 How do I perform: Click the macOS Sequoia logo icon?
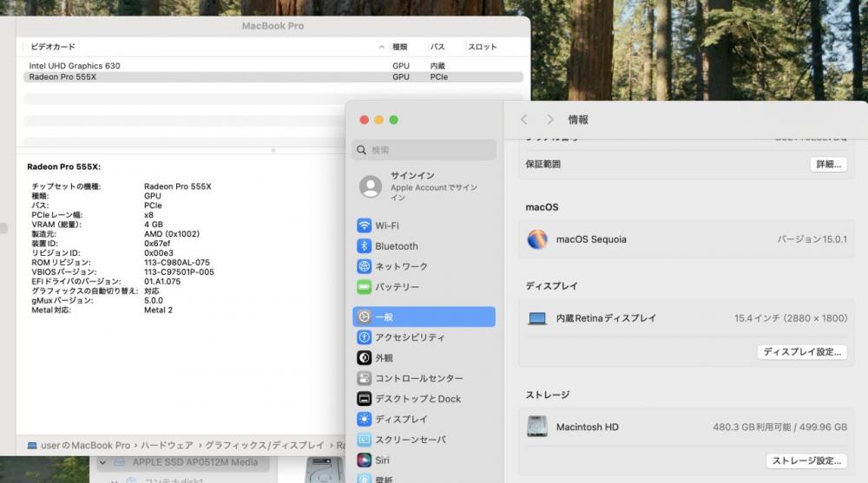pos(537,239)
